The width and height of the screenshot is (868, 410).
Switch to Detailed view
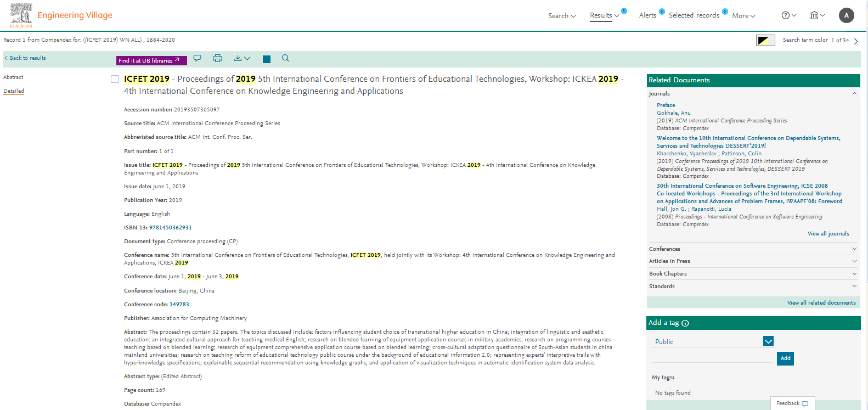click(14, 91)
